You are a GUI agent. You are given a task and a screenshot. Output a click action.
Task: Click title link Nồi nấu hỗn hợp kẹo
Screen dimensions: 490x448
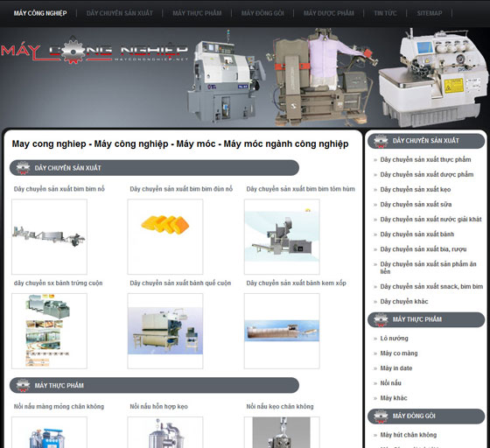coord(158,407)
